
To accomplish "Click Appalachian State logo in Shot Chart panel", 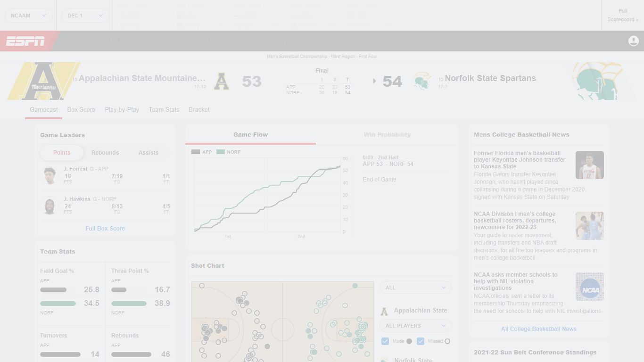I will (x=384, y=311).
